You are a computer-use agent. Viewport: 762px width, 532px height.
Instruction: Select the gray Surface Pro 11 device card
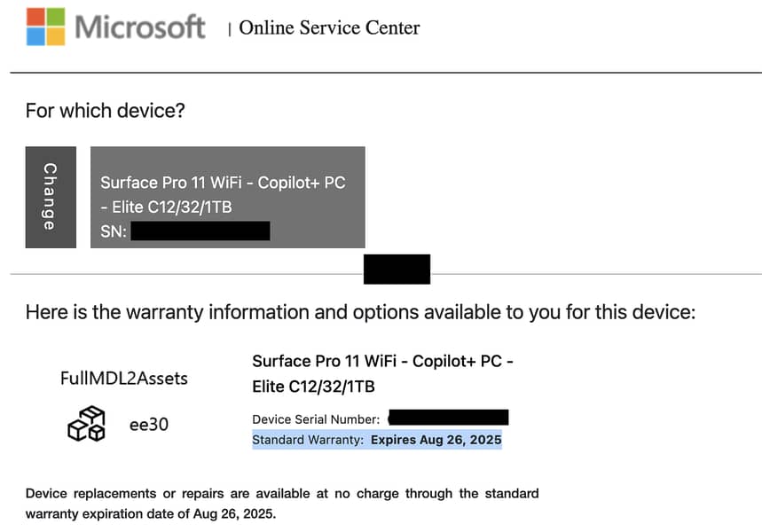tap(227, 196)
